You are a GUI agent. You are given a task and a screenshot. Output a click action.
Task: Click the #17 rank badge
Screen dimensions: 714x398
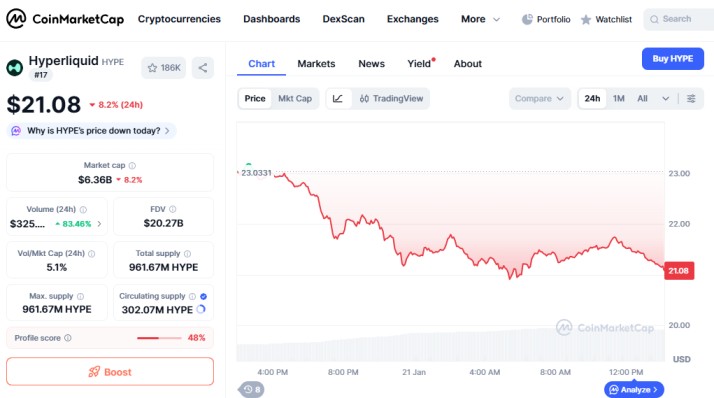[41, 75]
